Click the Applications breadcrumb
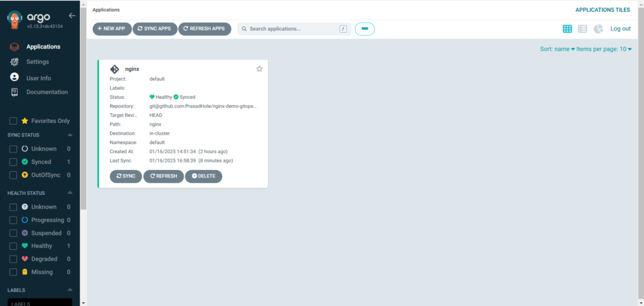Viewport: 644px width, 306px height. coord(106,9)
